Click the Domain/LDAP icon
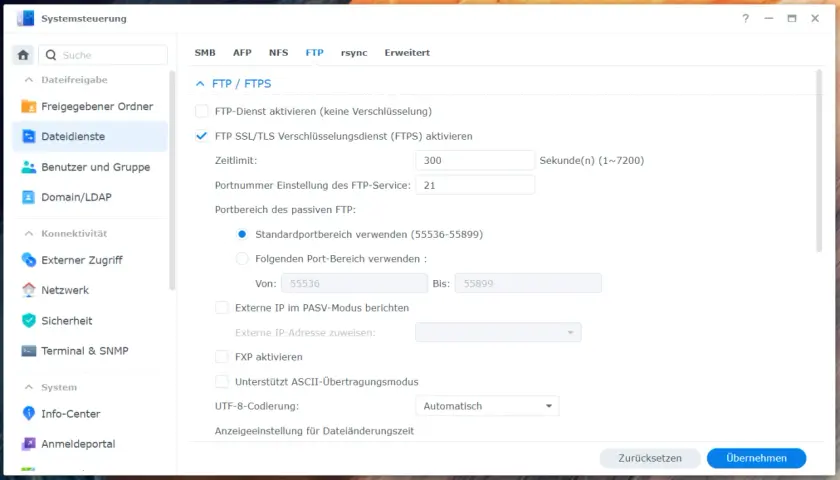 tap(28, 197)
